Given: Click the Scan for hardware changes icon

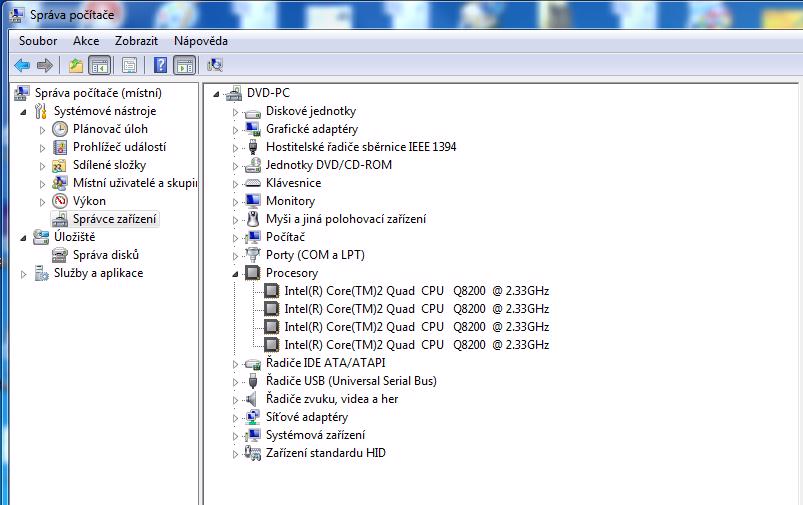Looking at the screenshot, I should (x=215, y=65).
